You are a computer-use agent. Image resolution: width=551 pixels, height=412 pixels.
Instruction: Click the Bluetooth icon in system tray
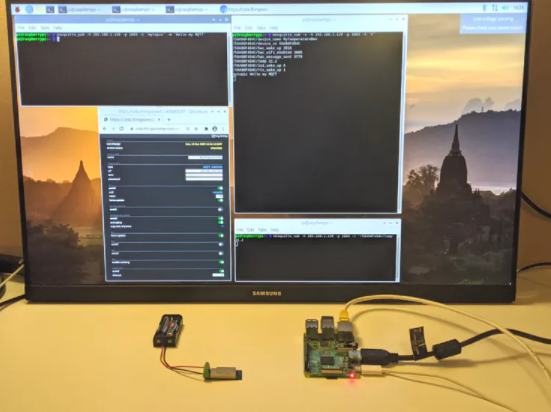click(484, 7)
